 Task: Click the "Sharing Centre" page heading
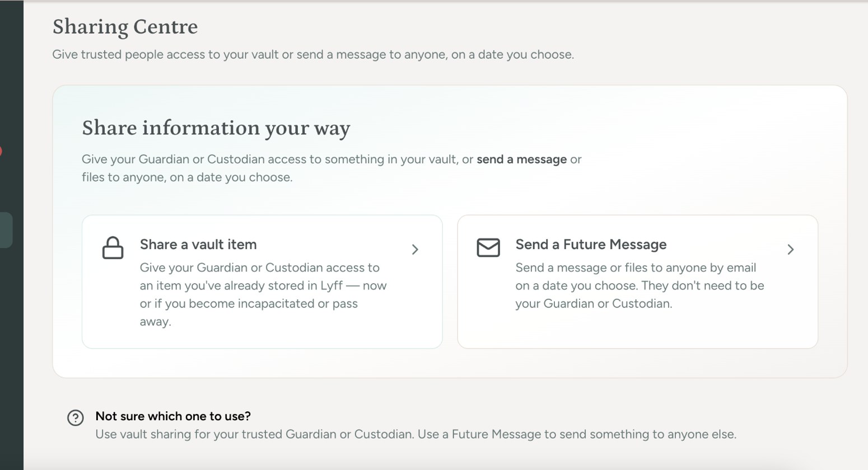[x=125, y=27]
